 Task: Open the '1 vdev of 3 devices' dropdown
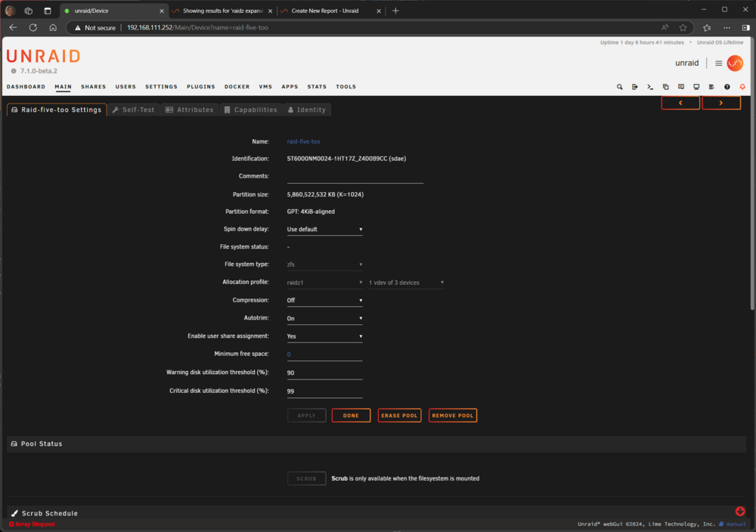(x=406, y=283)
